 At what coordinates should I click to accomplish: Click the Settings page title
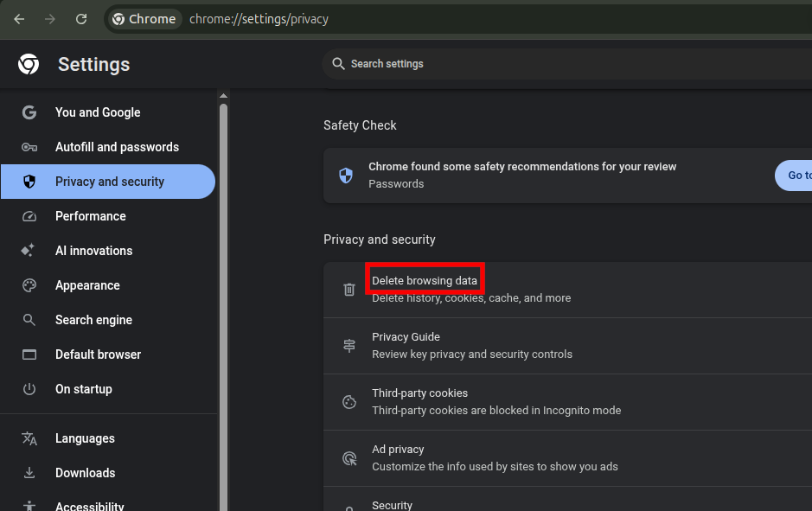coord(93,65)
